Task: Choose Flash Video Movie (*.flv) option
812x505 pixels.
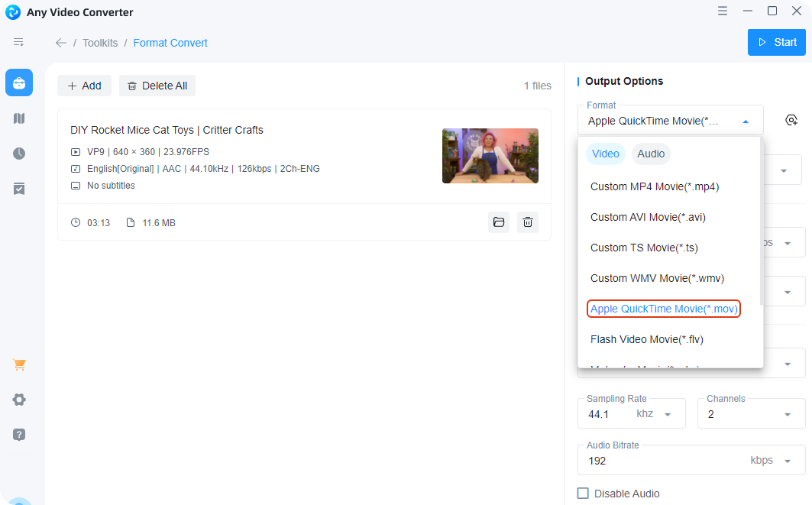Action: [x=646, y=339]
